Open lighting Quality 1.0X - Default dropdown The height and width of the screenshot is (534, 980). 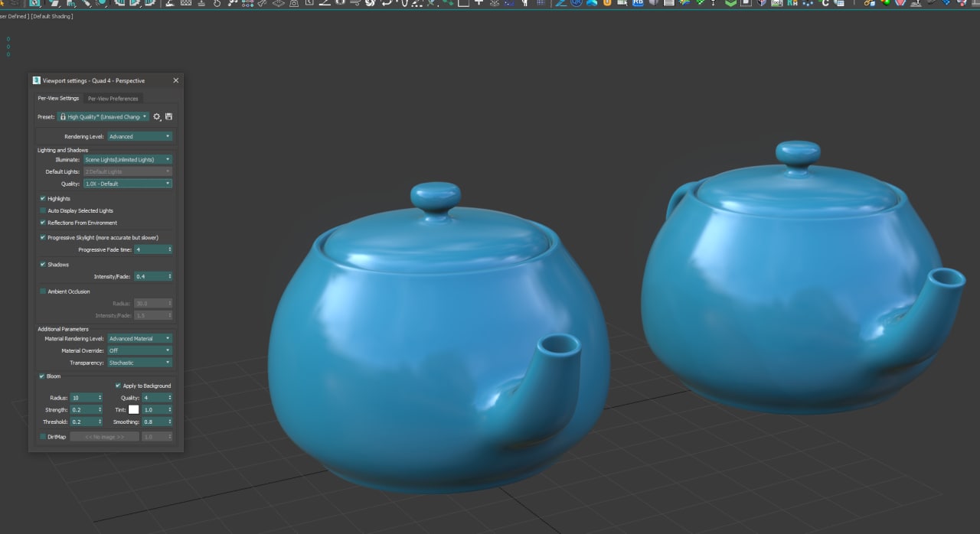128,184
